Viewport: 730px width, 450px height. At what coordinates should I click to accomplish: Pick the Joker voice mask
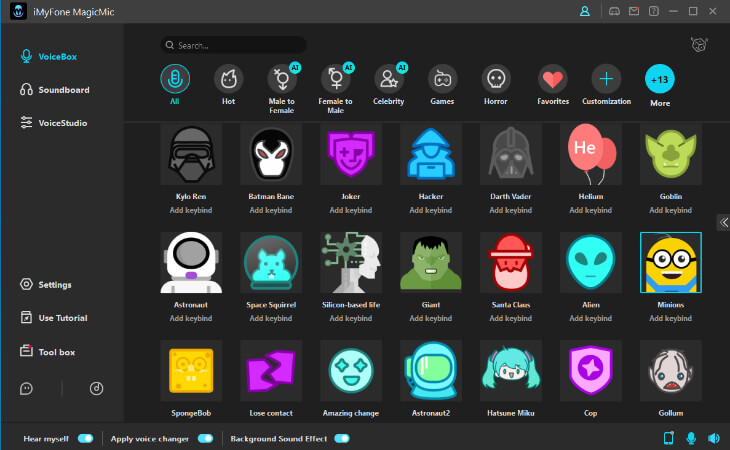[x=351, y=154]
